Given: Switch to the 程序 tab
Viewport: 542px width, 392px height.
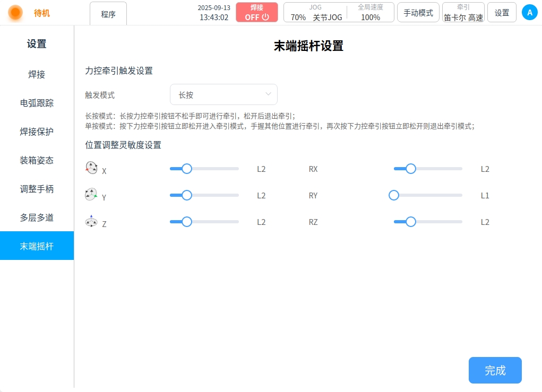Looking at the screenshot, I should pyautogui.click(x=108, y=14).
